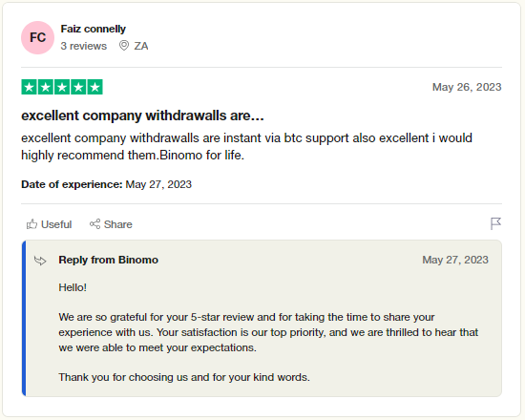Click the location pin icon
The height and width of the screenshot is (420, 525).
click(x=124, y=46)
